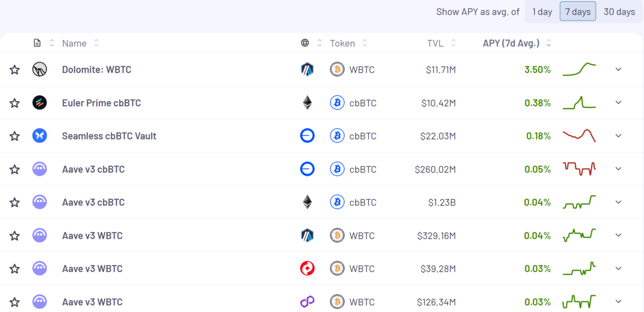This screenshot has height=312, width=644.
Task: Click Ethereum chain icon on $1.23B row
Action: click(x=308, y=202)
